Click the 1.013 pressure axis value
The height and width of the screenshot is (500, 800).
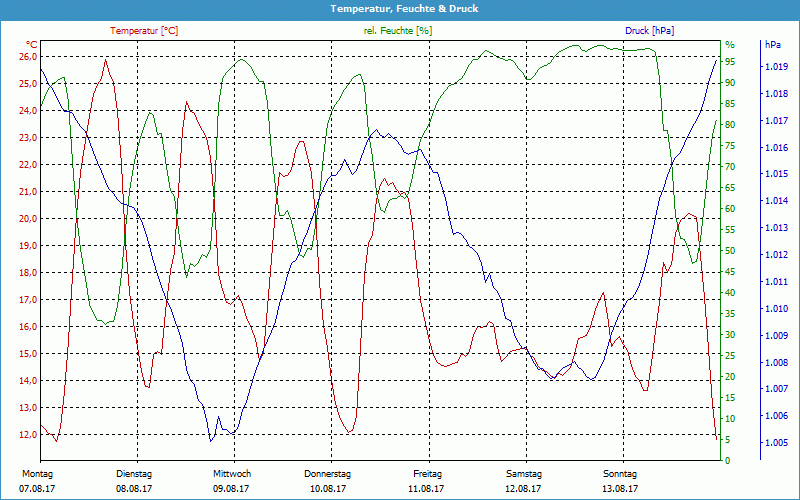776,228
